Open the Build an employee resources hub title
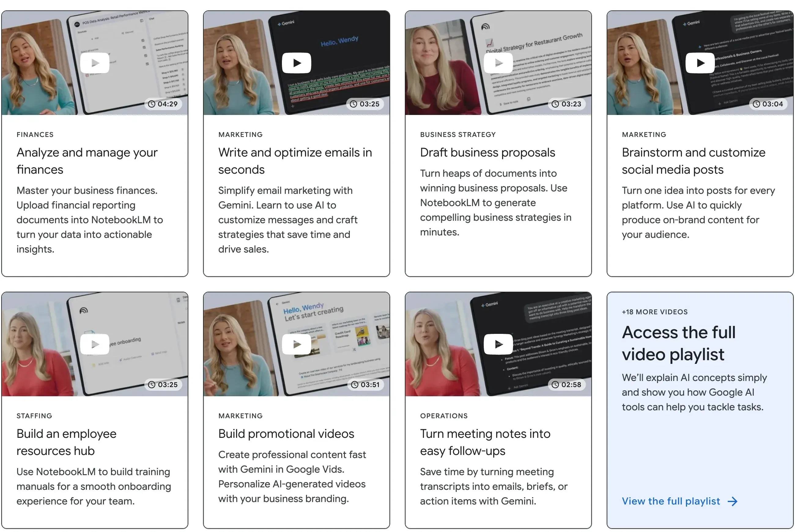Screen dimensions: 795x532 (66, 442)
